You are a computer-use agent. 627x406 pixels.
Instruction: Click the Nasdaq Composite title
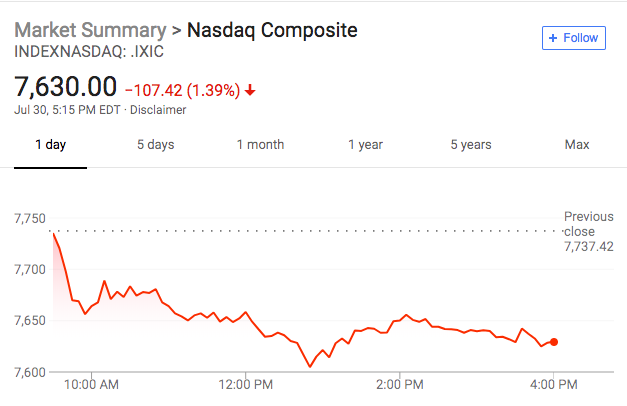(x=272, y=29)
